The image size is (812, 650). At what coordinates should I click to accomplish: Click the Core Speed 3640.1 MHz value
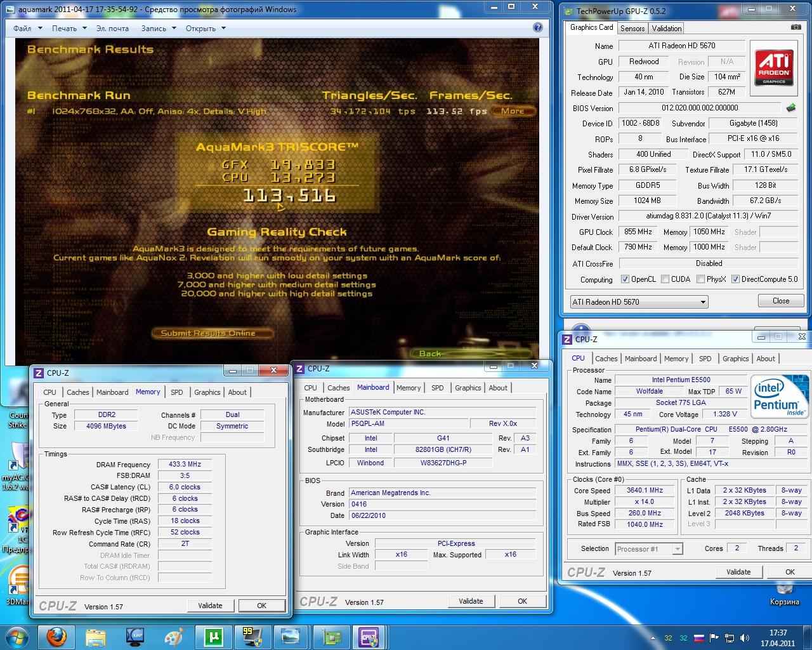pyautogui.click(x=645, y=490)
